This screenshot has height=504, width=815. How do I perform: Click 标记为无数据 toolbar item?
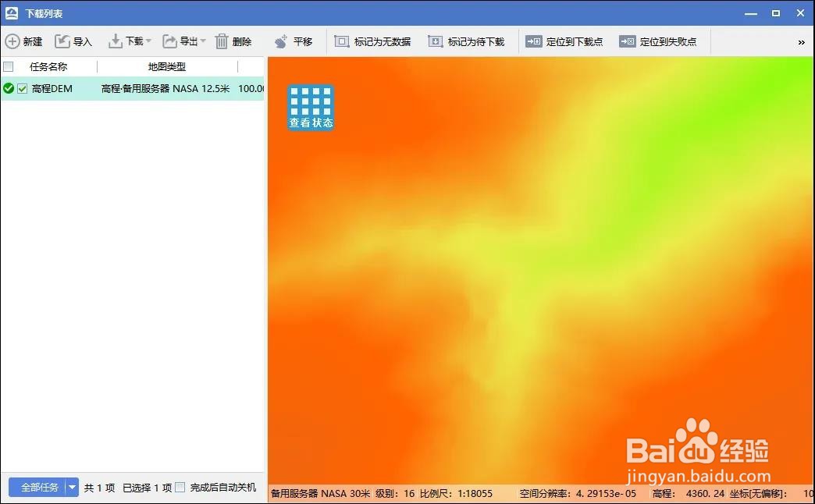(372, 41)
